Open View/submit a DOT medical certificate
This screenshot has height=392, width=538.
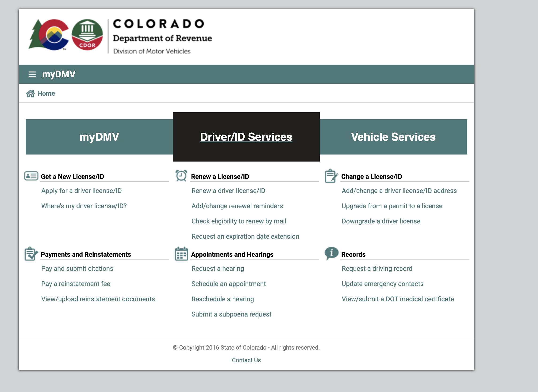[398, 299]
